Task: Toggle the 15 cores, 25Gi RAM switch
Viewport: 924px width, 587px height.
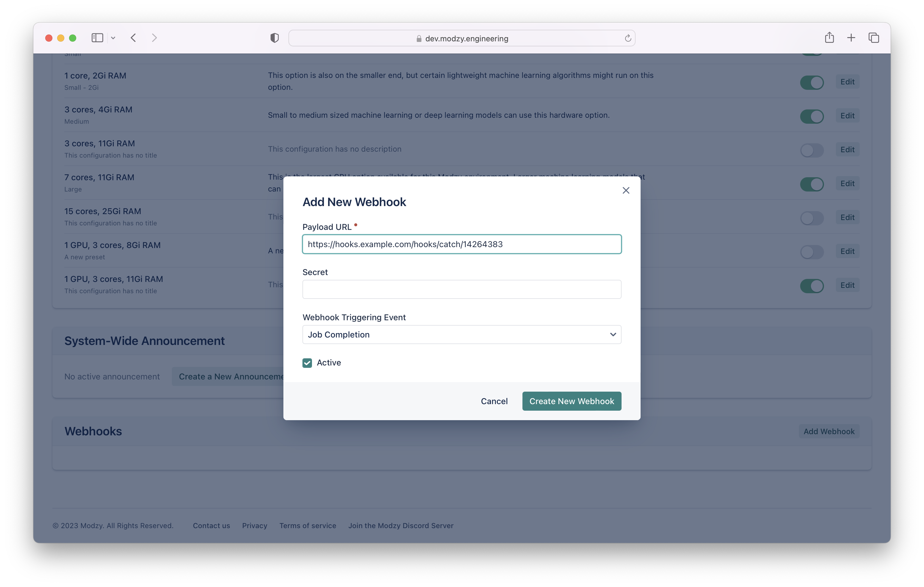Action: 811,218
